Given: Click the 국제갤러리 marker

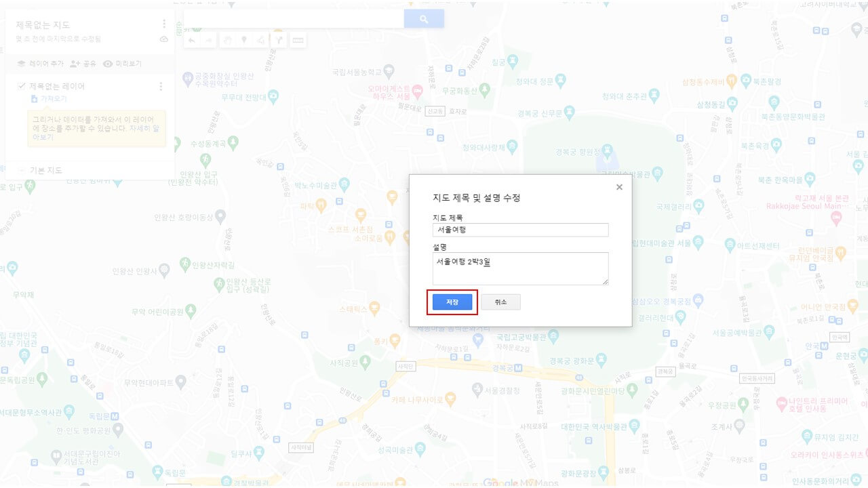Looking at the screenshot, I should 698,205.
